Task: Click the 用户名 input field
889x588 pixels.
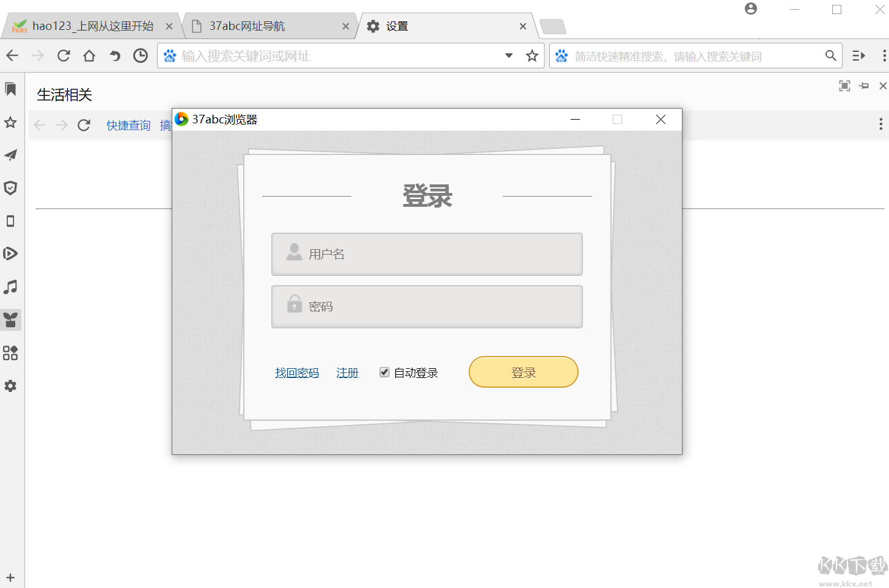Action: (x=427, y=254)
